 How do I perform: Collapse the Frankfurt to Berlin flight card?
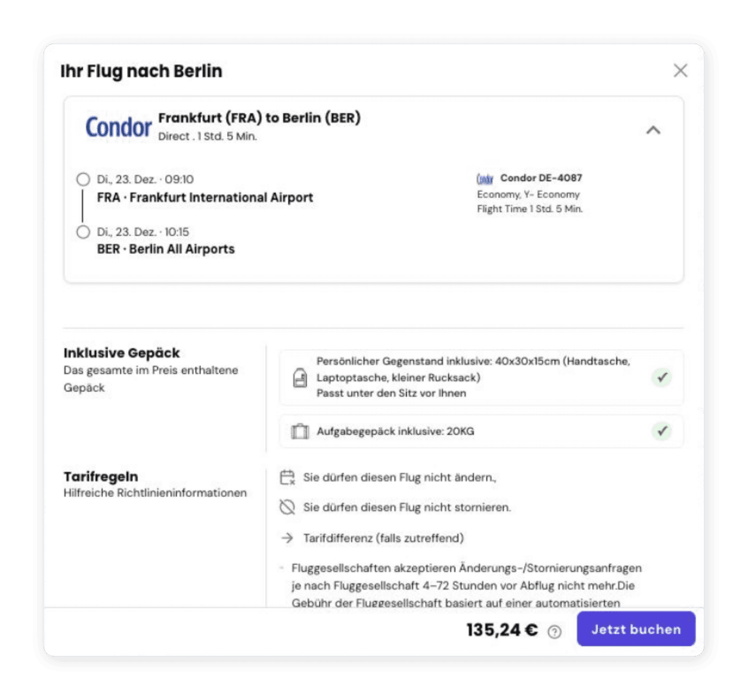tap(653, 130)
